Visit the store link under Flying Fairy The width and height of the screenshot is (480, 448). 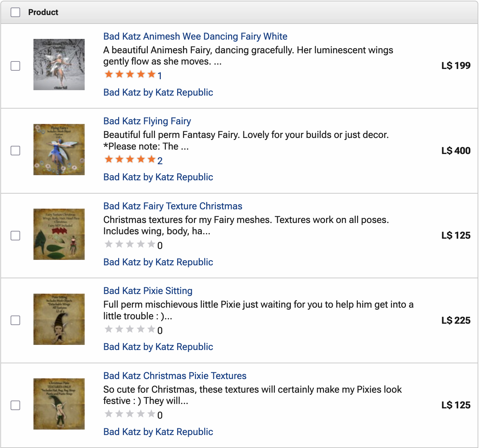(158, 177)
